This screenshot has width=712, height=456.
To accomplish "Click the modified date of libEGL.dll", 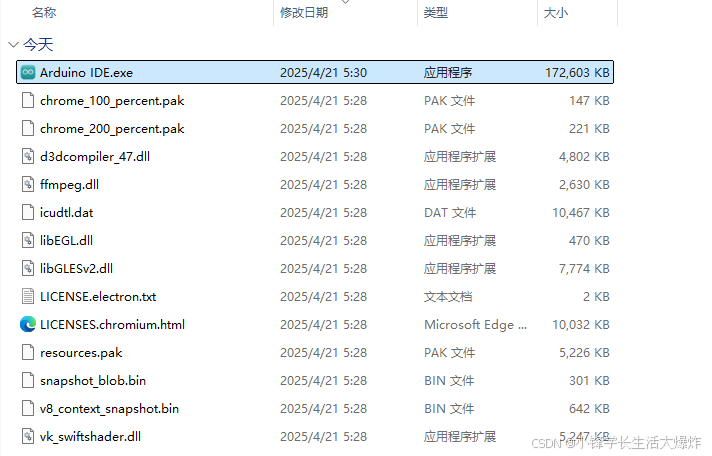I will tap(323, 241).
